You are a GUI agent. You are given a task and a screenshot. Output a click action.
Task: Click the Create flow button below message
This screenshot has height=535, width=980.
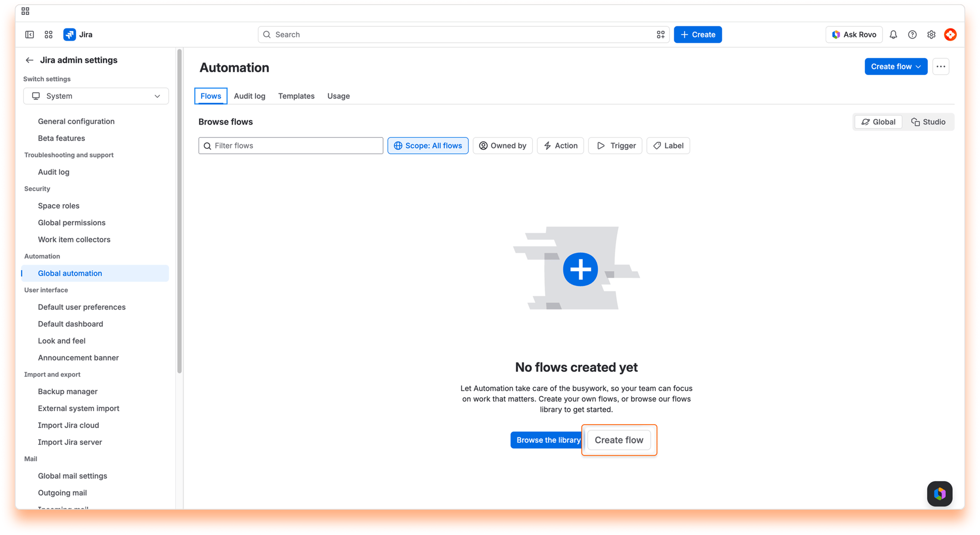click(x=619, y=440)
